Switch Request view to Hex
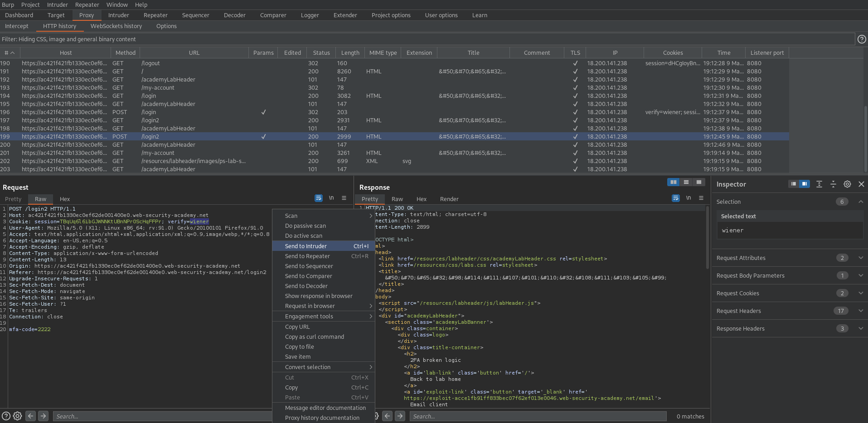The width and height of the screenshot is (868, 423). coord(65,199)
